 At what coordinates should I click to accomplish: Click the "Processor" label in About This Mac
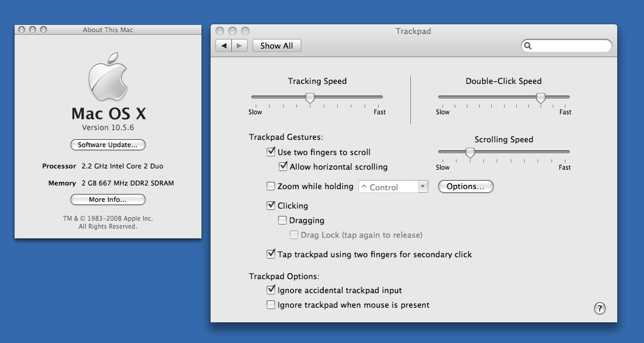pyautogui.click(x=59, y=166)
